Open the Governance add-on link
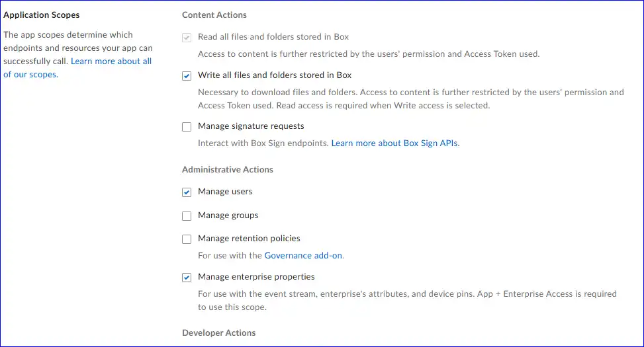Viewport: 644px width, 347px height. pos(303,255)
